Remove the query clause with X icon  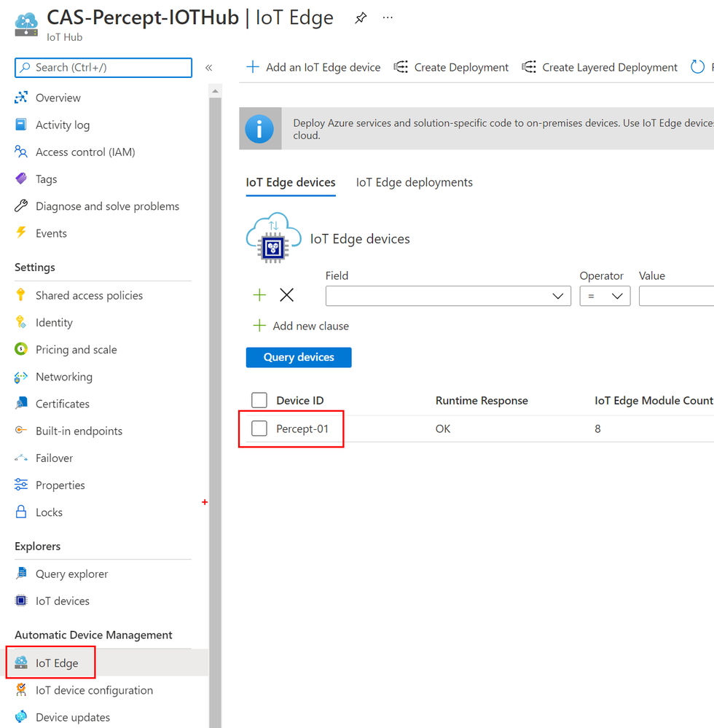tap(287, 295)
